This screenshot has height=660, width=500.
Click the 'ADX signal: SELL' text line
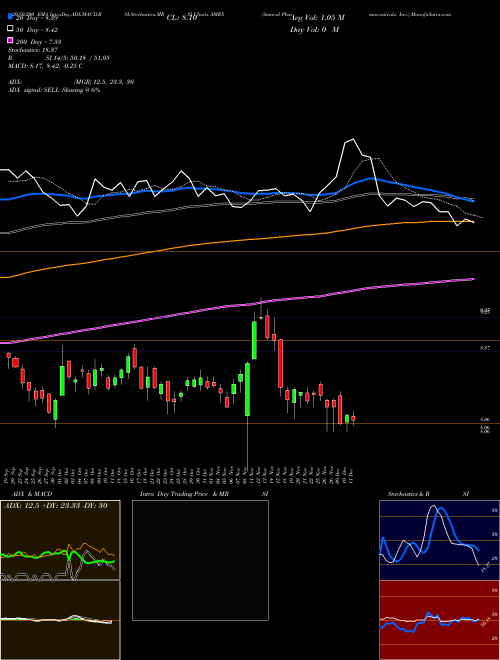[x=54, y=90]
